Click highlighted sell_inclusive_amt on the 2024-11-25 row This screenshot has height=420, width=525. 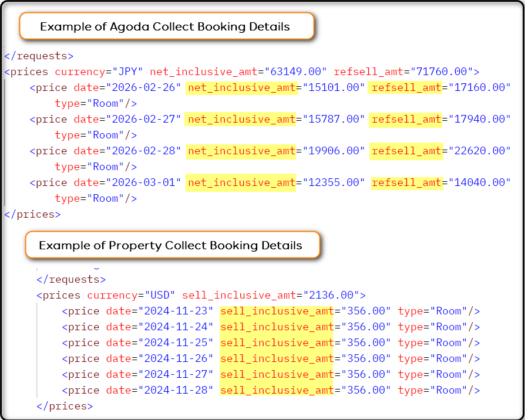tap(277, 343)
